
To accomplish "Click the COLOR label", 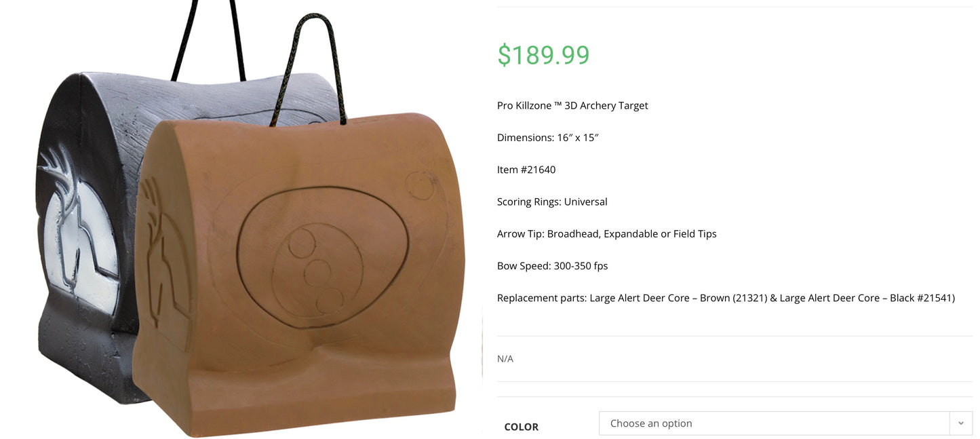I will [521, 427].
